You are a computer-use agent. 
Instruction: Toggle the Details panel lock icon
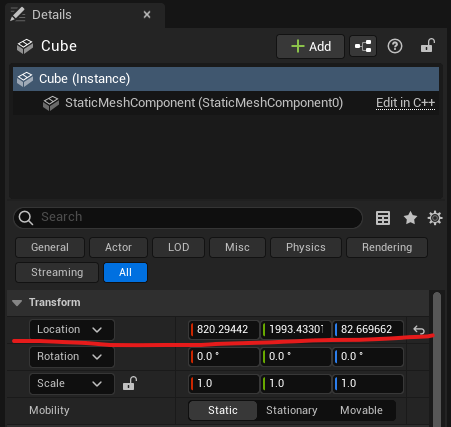(x=428, y=46)
